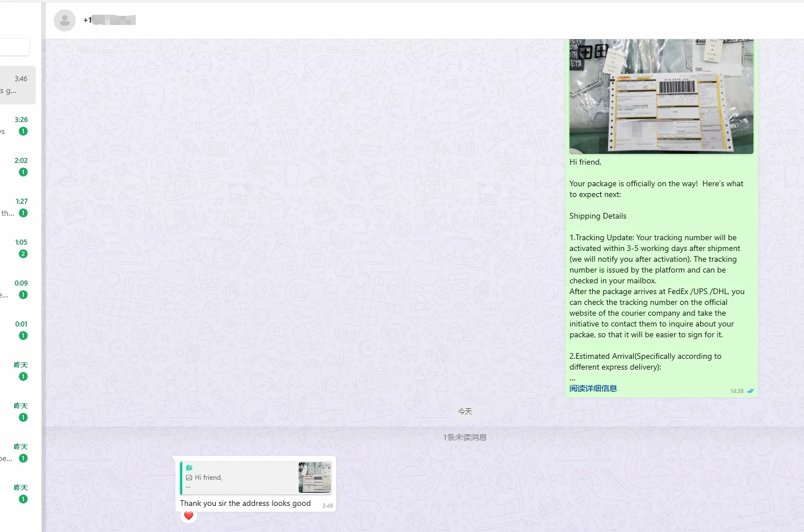The height and width of the screenshot is (532, 804).
Task: Focus the search box in the sidebar
Action: tap(15, 47)
